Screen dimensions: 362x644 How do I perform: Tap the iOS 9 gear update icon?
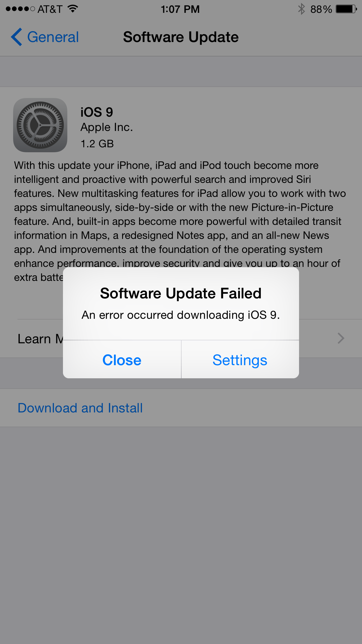pyautogui.click(x=40, y=125)
